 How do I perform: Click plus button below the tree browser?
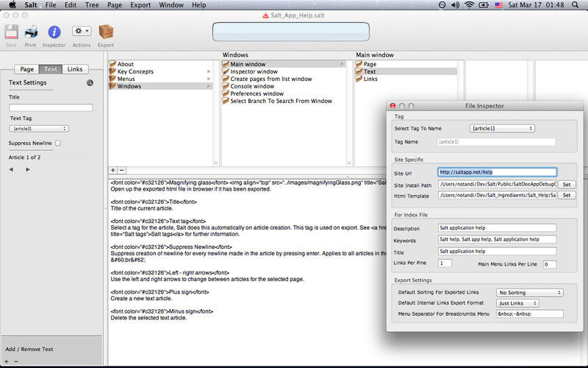[x=113, y=170]
